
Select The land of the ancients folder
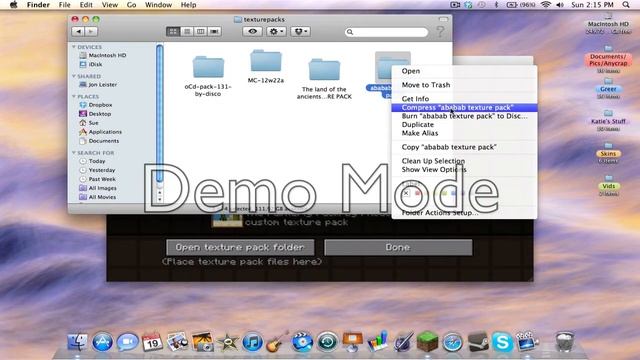coord(324,78)
